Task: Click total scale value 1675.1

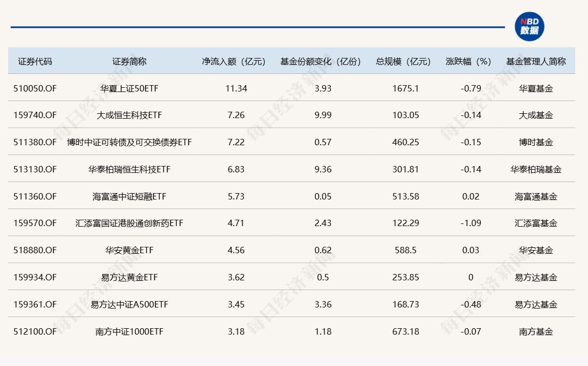Action: click(x=406, y=88)
